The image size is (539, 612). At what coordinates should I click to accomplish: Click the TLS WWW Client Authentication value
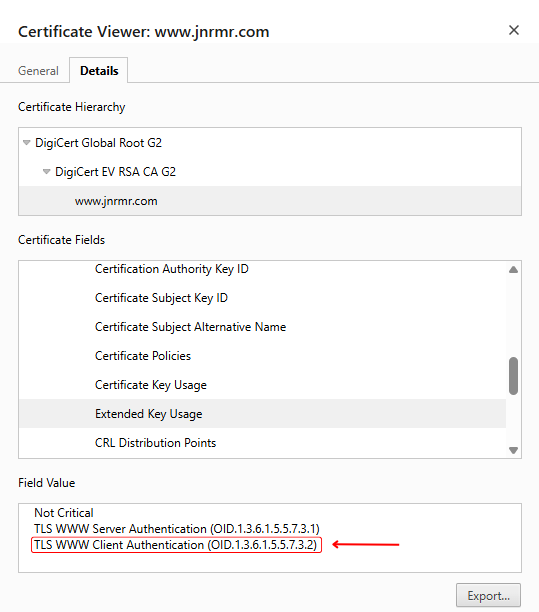click(x=176, y=545)
